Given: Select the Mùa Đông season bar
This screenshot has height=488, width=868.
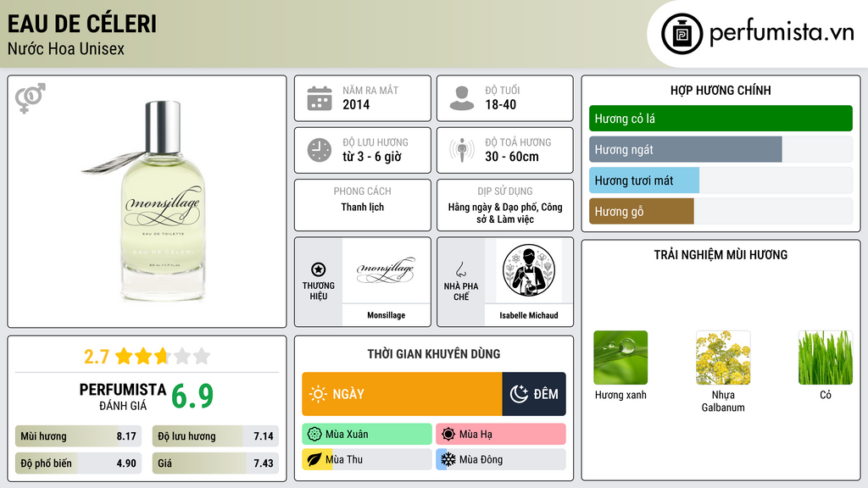Looking at the screenshot, I should (x=501, y=459).
